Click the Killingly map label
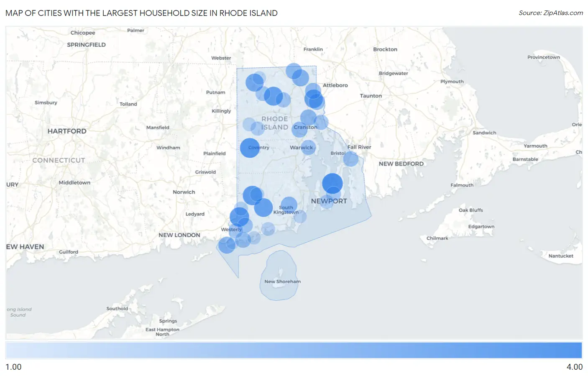Viewport: 588px width, 376px height. coord(221,111)
